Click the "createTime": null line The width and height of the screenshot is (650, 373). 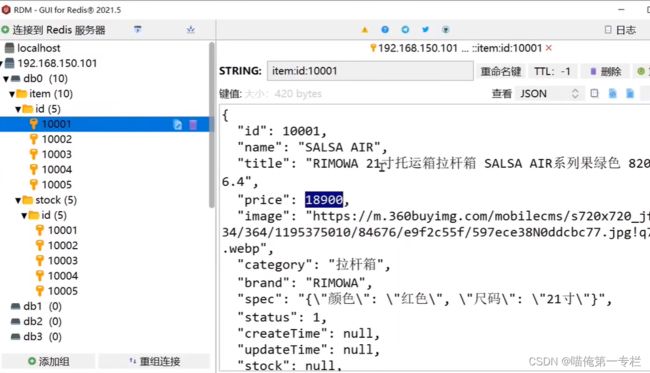point(308,334)
